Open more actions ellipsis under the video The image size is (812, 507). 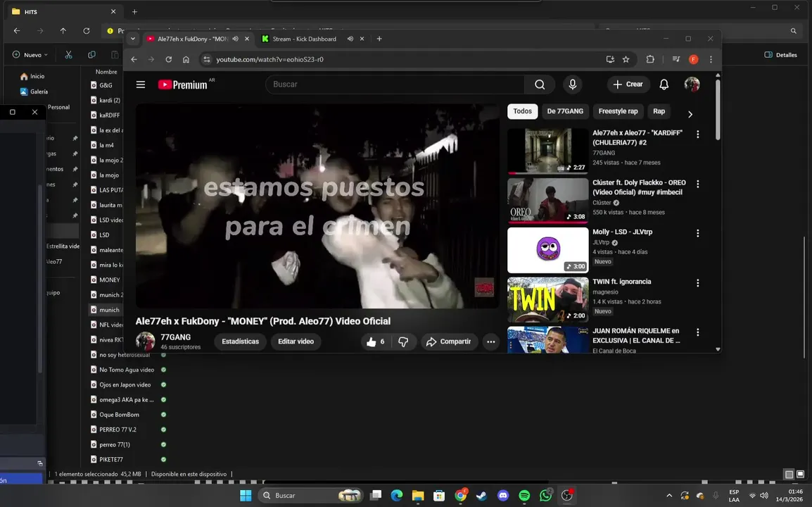pyautogui.click(x=490, y=342)
